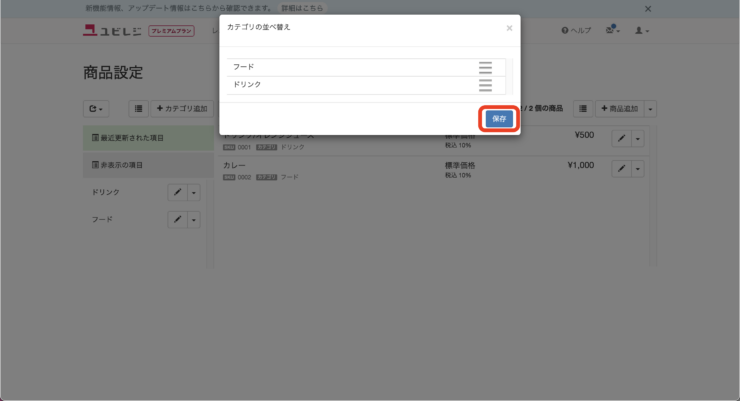Click the blue 保存 save button
The image size is (740, 401).
click(499, 119)
